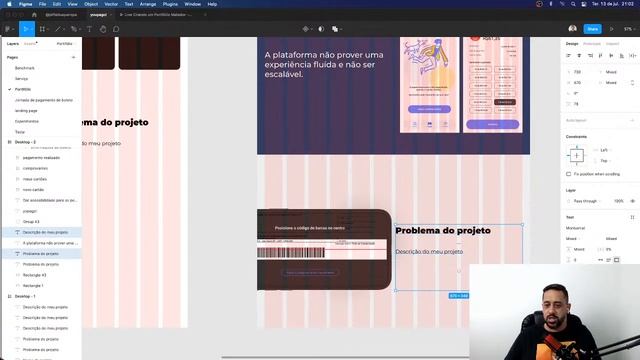Toggle constrain proportions link icon
Screen dimensions: 640x360
pos(633,83)
